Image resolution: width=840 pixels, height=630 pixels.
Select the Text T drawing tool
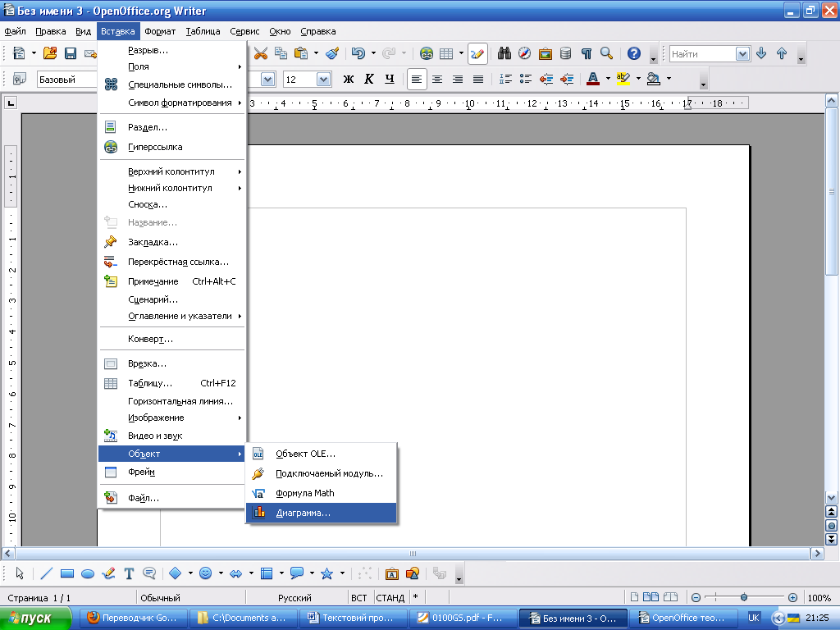pyautogui.click(x=129, y=573)
